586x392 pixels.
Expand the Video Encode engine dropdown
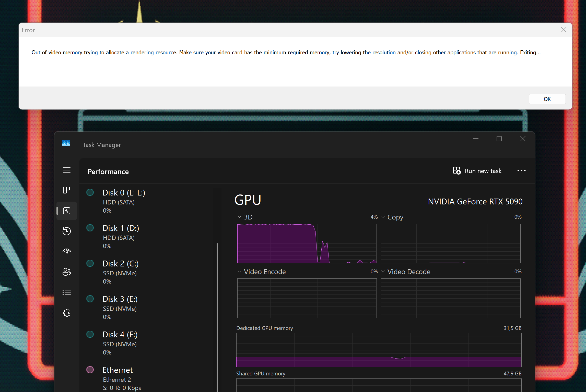tap(240, 272)
